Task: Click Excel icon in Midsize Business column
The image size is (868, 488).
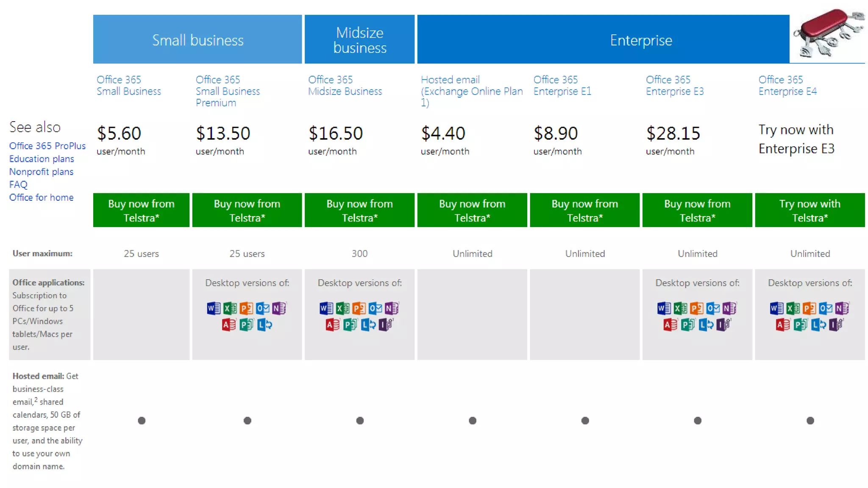Action: coord(342,308)
